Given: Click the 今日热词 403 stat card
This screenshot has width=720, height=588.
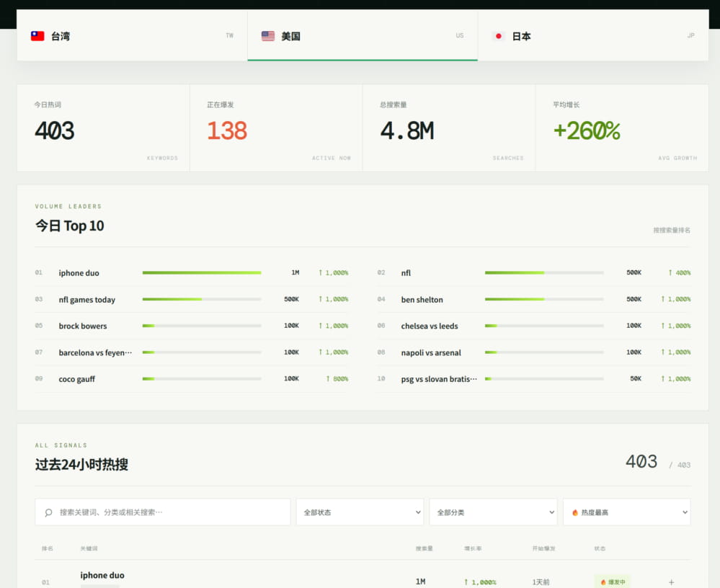Looking at the screenshot, I should (103, 128).
